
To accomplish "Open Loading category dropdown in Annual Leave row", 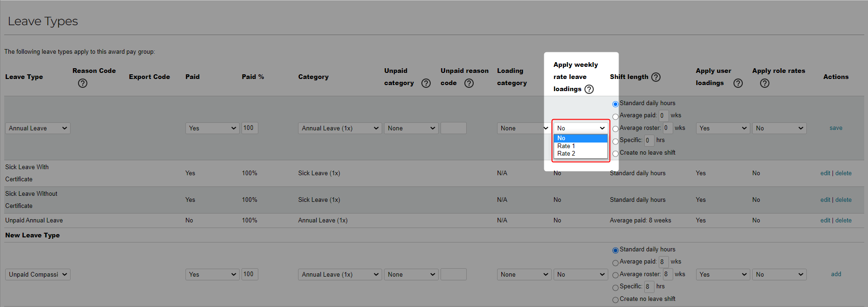I will click(x=524, y=128).
